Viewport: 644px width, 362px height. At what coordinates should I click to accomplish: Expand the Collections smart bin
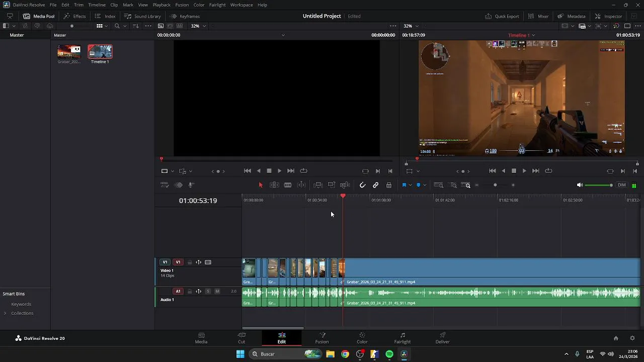5,313
